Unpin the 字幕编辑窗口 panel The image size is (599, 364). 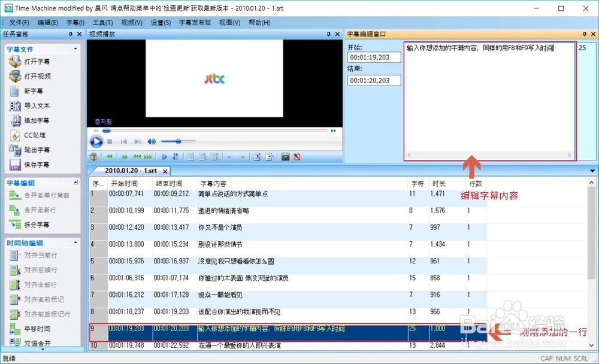click(x=585, y=34)
